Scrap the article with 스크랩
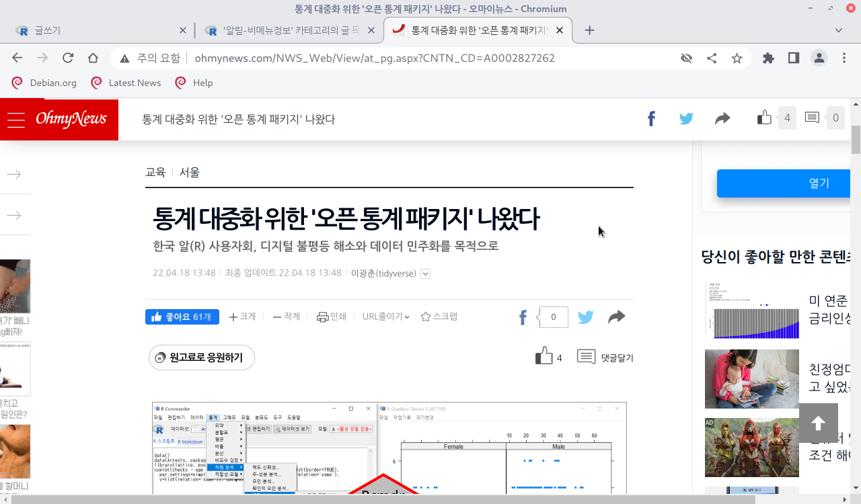The width and height of the screenshot is (861, 504). (439, 317)
